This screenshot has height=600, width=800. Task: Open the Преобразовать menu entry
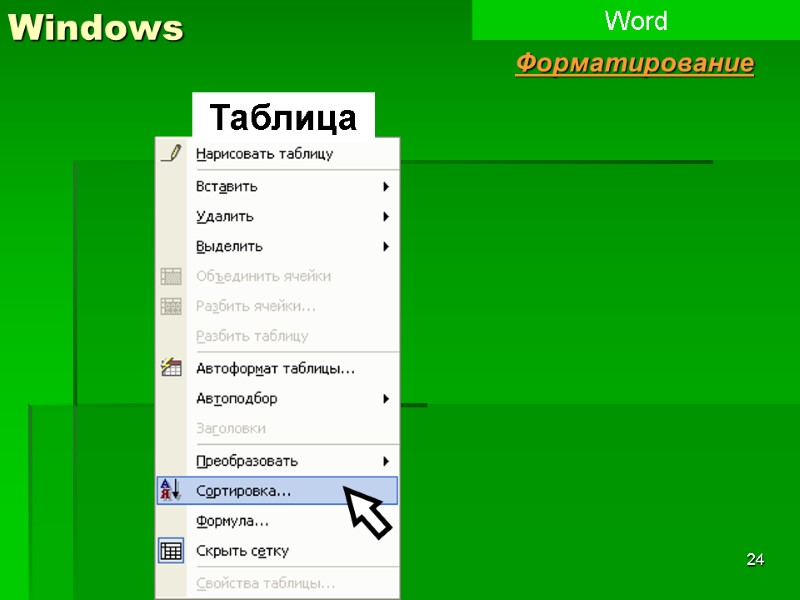pos(277,461)
